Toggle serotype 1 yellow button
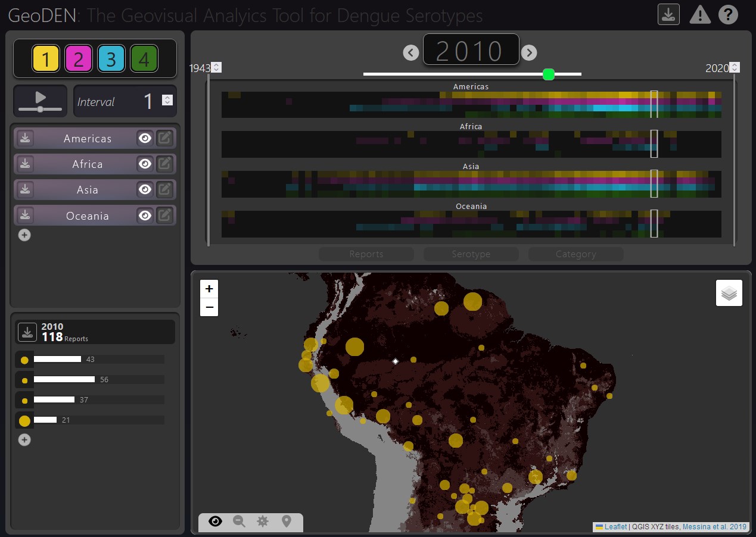Image resolution: width=756 pixels, height=537 pixels. click(46, 59)
